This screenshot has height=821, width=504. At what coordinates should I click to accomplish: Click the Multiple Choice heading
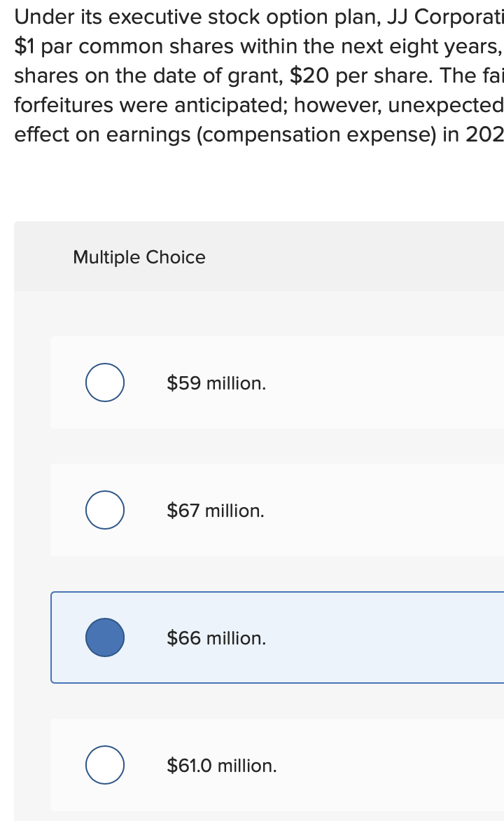point(139,257)
